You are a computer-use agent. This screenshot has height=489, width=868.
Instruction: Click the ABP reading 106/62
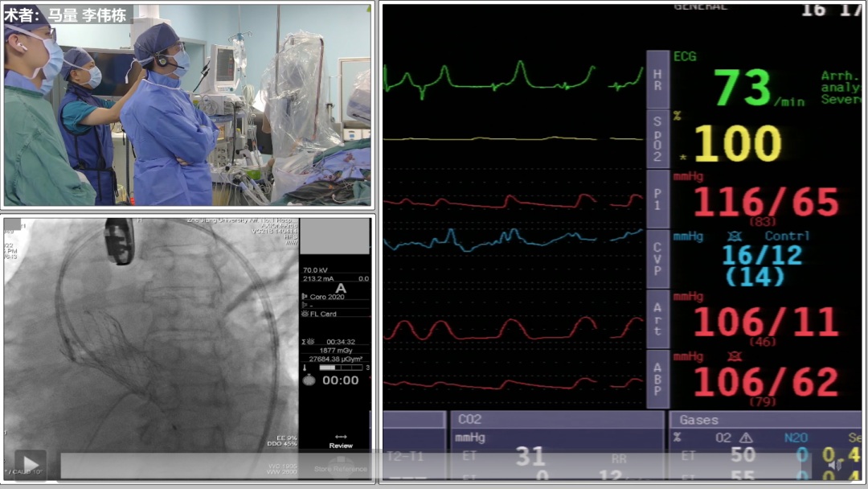click(766, 381)
